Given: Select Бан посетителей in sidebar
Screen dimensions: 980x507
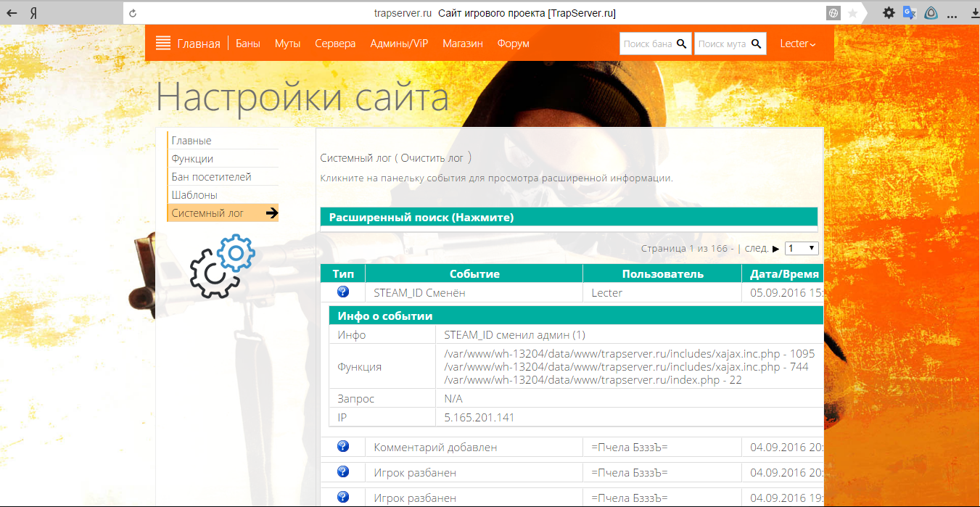Looking at the screenshot, I should pyautogui.click(x=211, y=177).
